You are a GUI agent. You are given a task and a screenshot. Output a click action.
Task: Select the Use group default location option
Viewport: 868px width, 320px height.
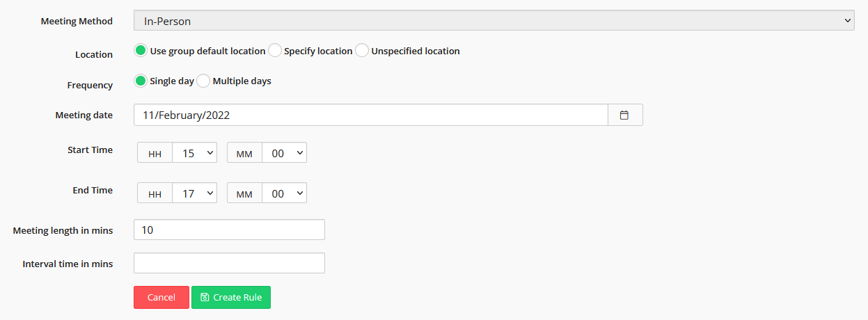point(141,51)
